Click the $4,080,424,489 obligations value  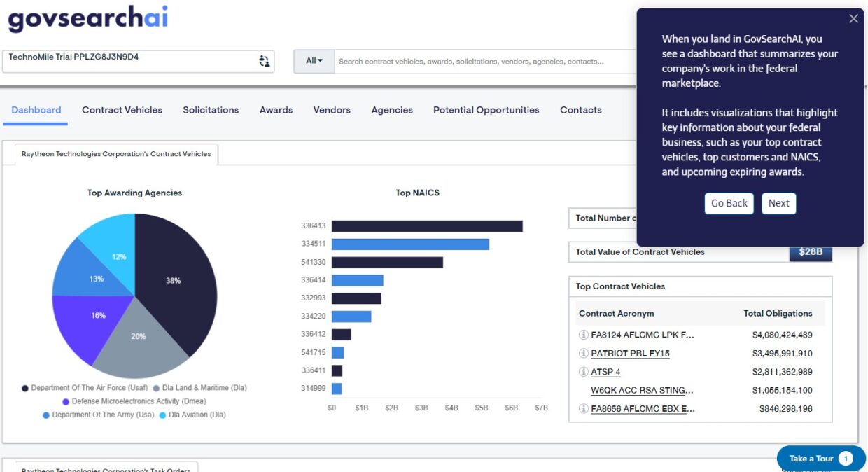782,335
